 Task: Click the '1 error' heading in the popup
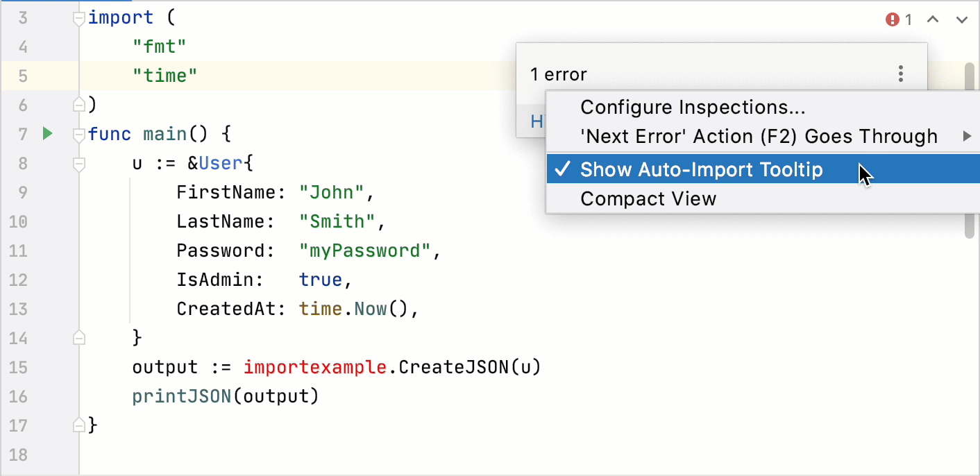(x=559, y=74)
